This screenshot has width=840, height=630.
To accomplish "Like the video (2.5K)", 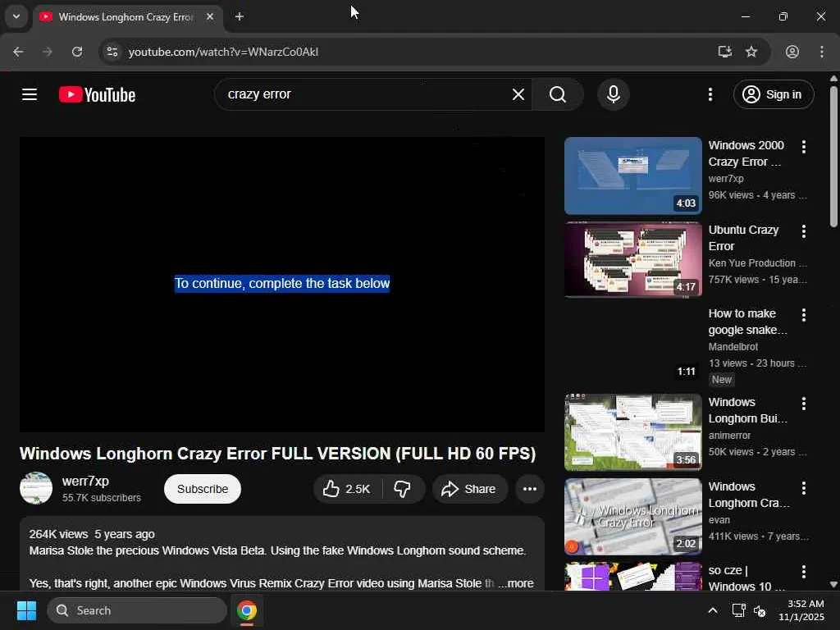I will 347,489.
